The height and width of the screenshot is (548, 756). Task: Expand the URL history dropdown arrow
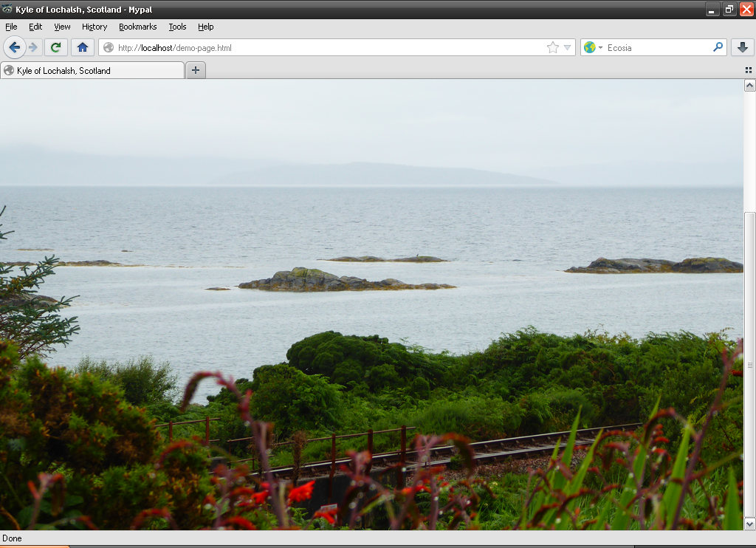(x=568, y=48)
